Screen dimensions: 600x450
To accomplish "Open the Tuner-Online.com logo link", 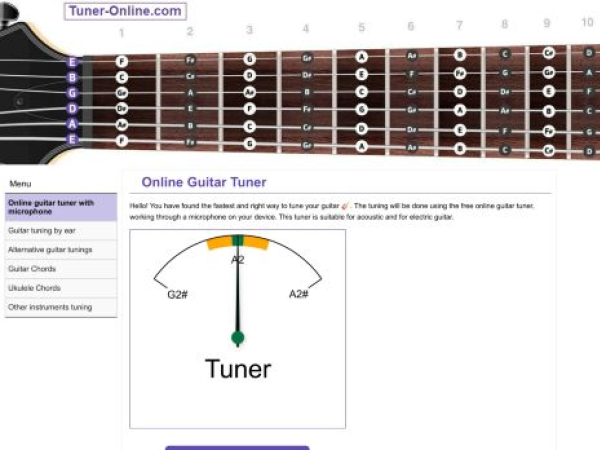I will [125, 11].
